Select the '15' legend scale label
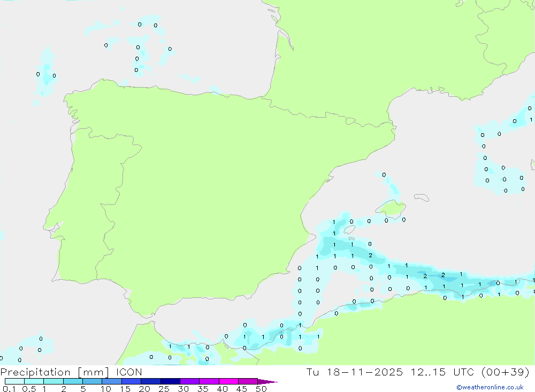 click(125, 389)
